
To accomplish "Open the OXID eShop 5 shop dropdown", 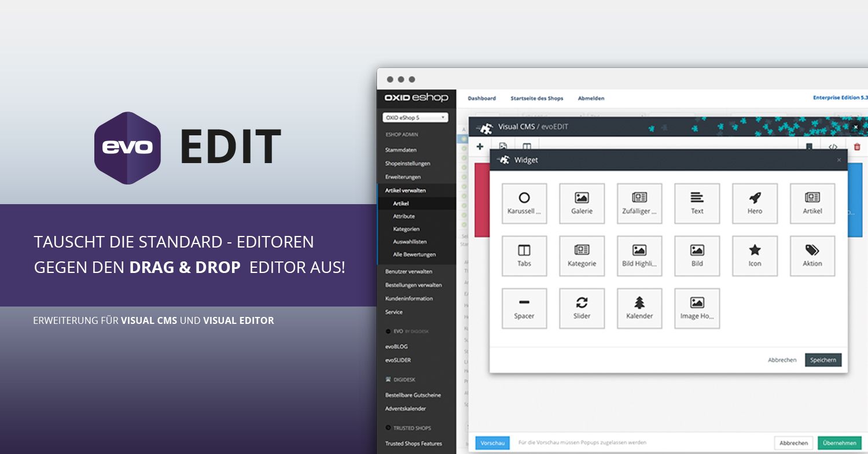I will pos(415,117).
